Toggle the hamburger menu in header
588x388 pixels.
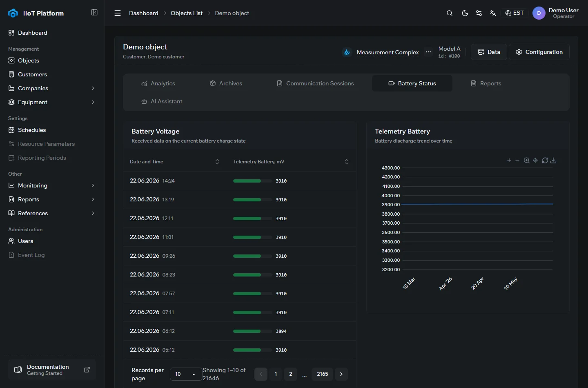pos(118,13)
